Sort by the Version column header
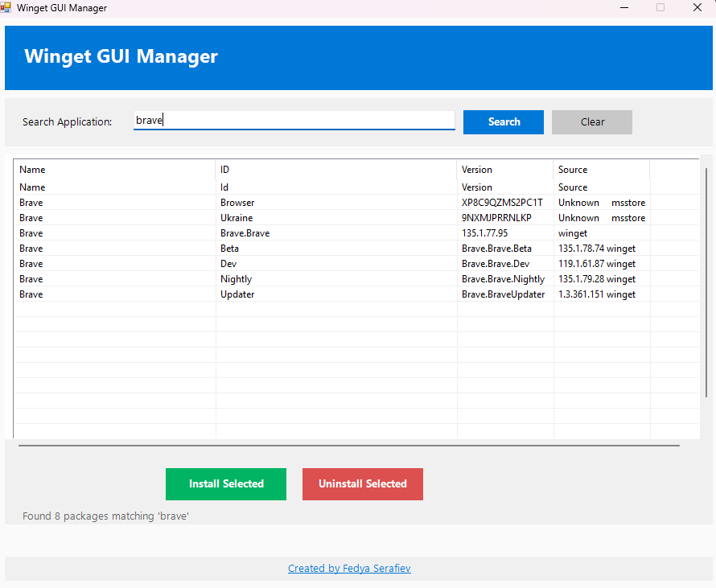This screenshot has height=588, width=716. click(x=504, y=170)
